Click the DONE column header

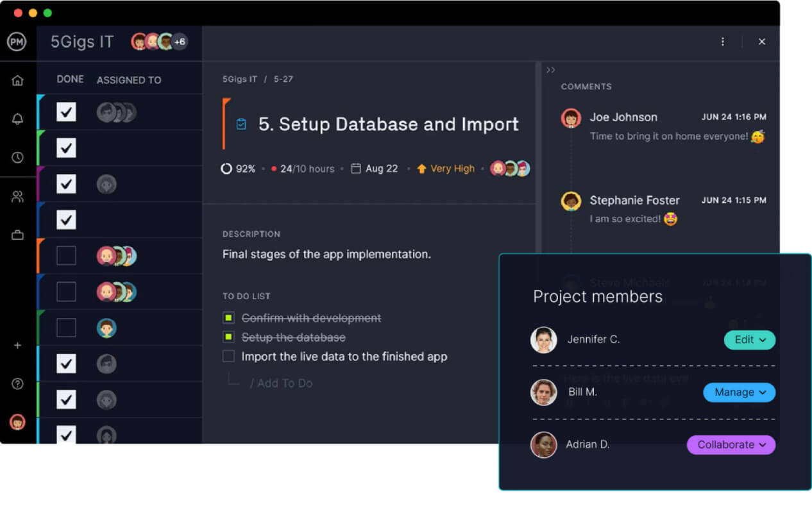(x=70, y=80)
